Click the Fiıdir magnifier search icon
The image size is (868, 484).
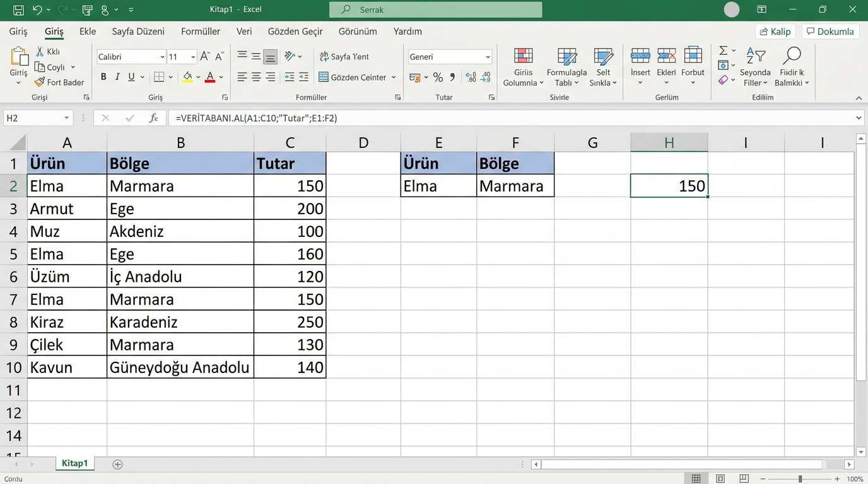click(792, 55)
